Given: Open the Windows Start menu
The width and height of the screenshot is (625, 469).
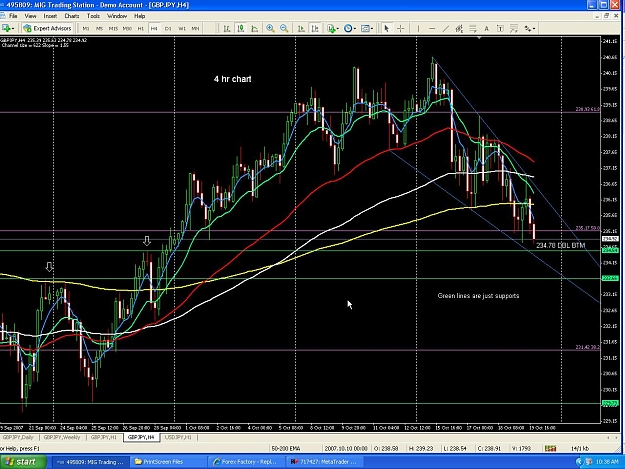Looking at the screenshot, I should coord(22,462).
